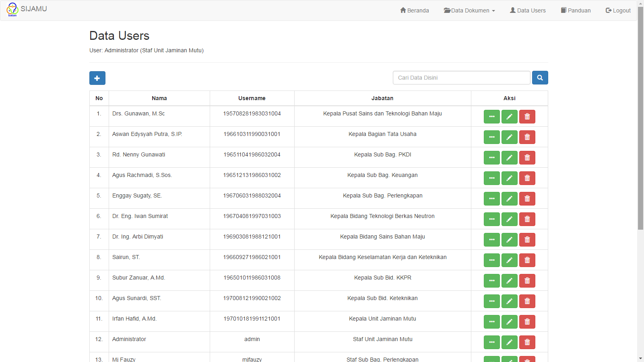Open the Panduan guide link
This screenshot has width=644, height=362.
[576, 10]
